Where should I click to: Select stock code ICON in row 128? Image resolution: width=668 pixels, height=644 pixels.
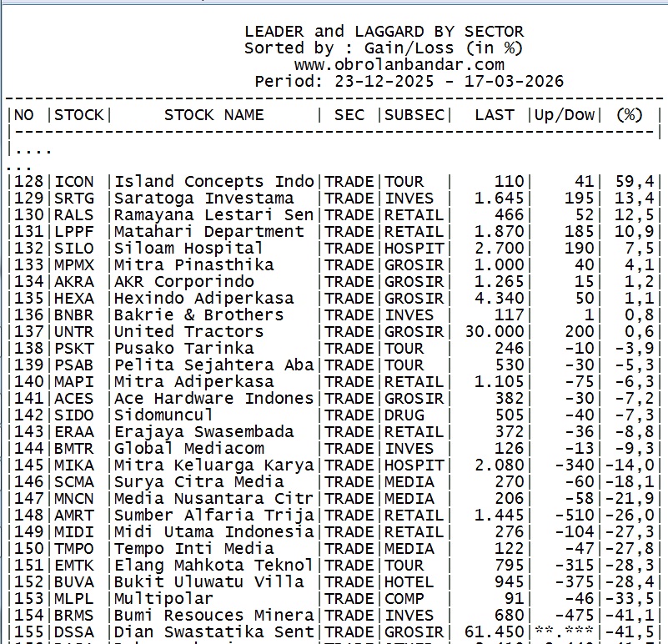73,182
